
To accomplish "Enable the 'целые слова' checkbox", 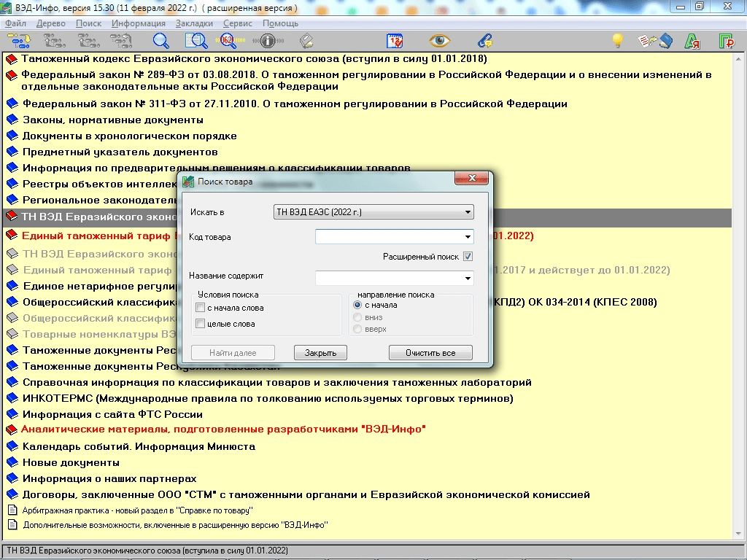I will point(201,324).
